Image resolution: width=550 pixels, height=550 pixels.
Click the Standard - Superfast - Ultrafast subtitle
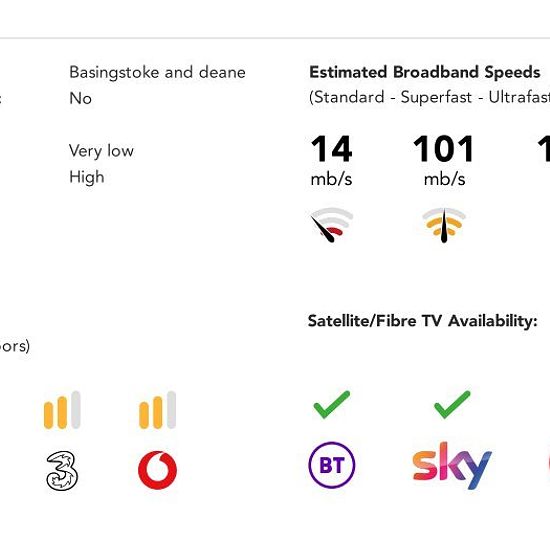429,97
